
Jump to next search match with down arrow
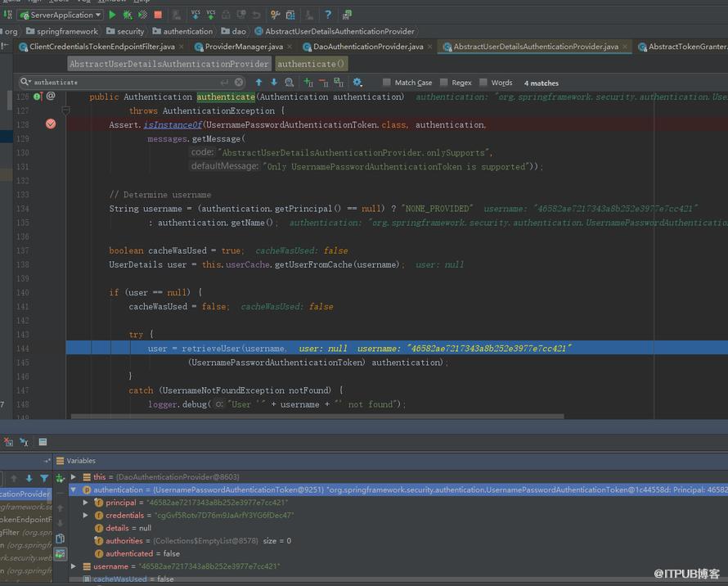point(274,83)
